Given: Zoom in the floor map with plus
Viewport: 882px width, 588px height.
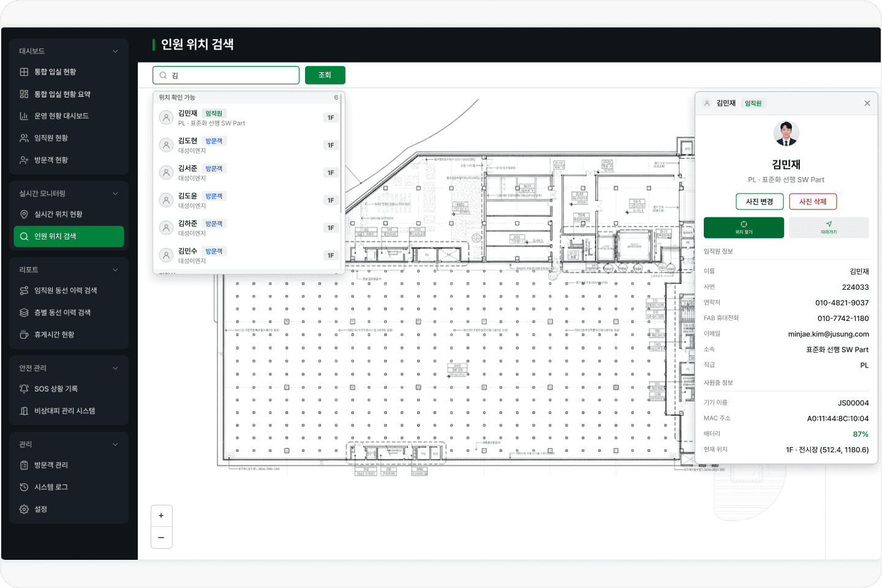Looking at the screenshot, I should tap(161, 516).
